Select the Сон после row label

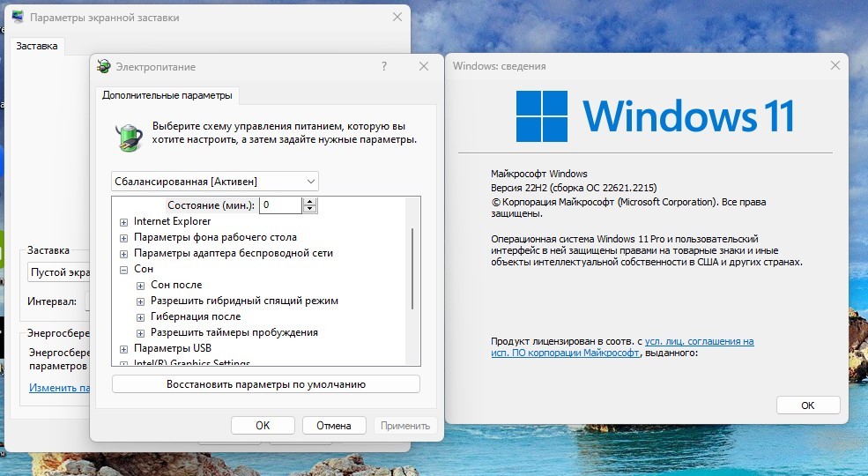click(x=176, y=285)
